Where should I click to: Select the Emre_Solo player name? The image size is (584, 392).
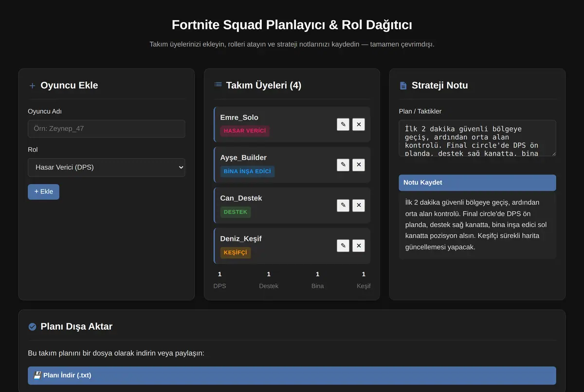coord(239,117)
